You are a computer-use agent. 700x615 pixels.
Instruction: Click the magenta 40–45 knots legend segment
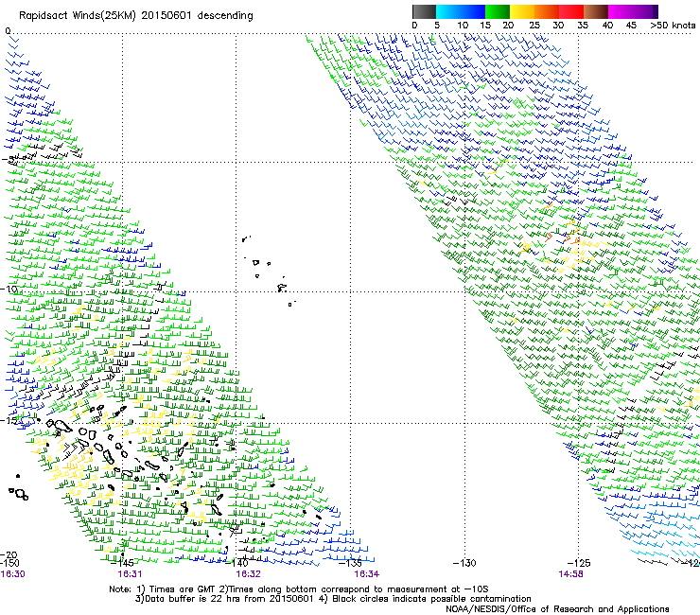click(x=621, y=11)
